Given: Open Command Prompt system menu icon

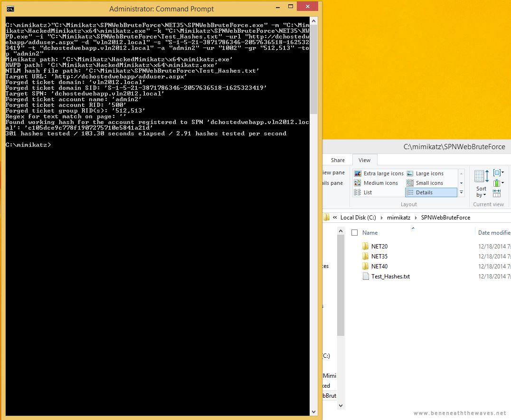Looking at the screenshot, I should (x=10, y=9).
